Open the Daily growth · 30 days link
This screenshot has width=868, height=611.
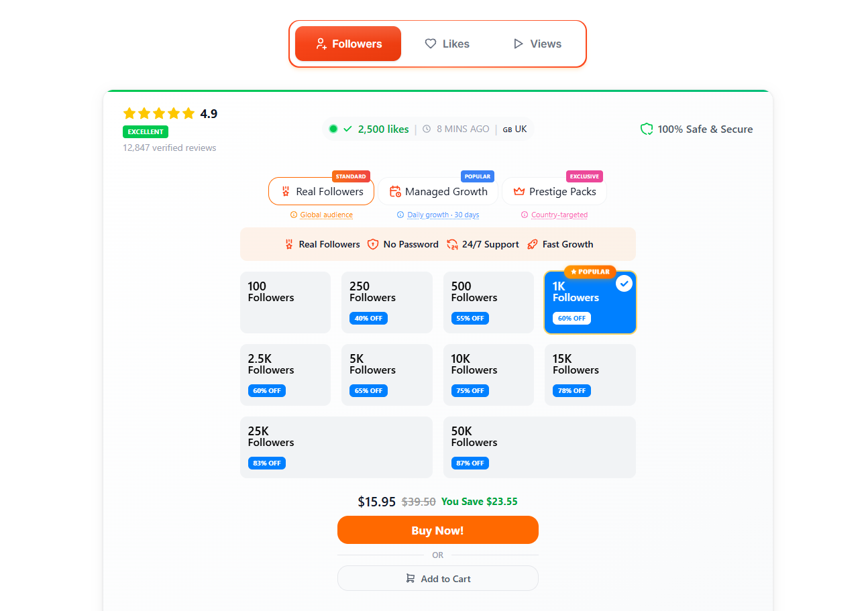(x=443, y=215)
